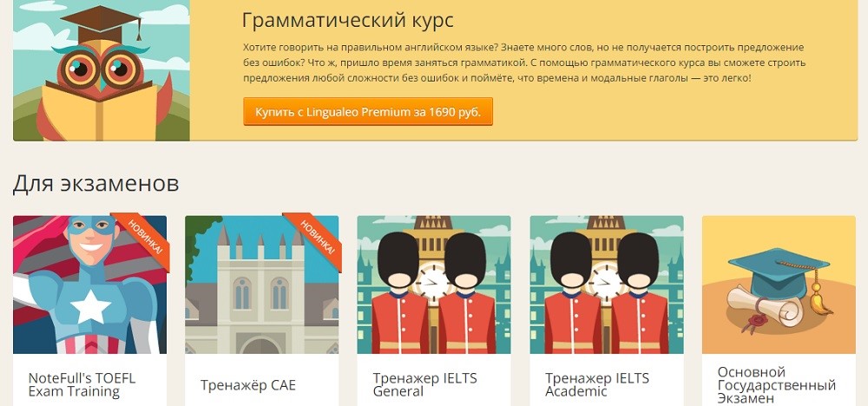
Task: Click the graduation cap and diploma image
Action: tap(779, 285)
